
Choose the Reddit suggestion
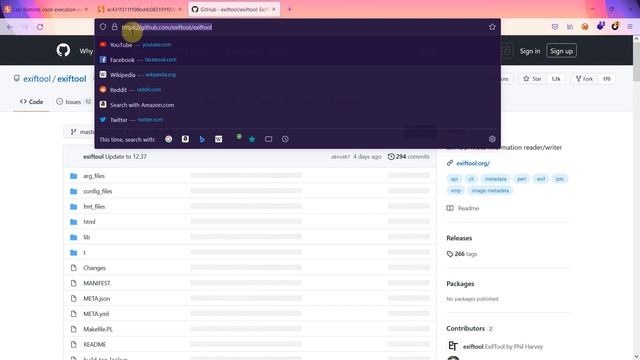pos(298,90)
